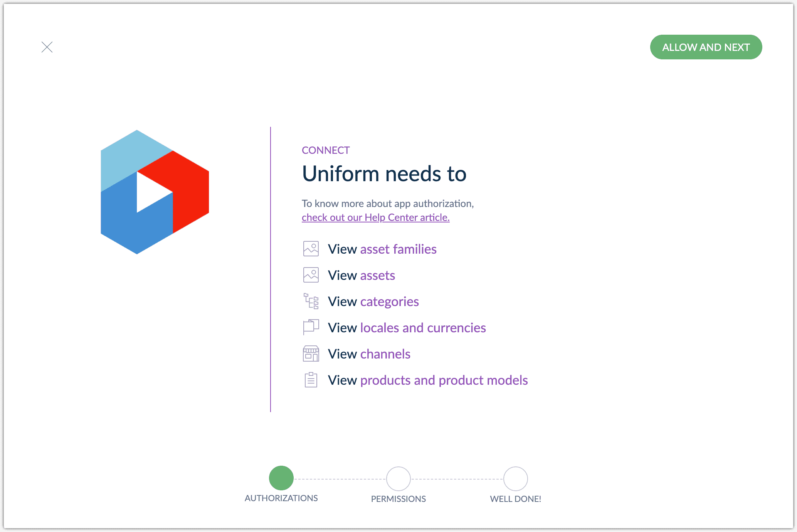797x532 pixels.
Task: Click the image icon beside View assets
Action: [311, 275]
